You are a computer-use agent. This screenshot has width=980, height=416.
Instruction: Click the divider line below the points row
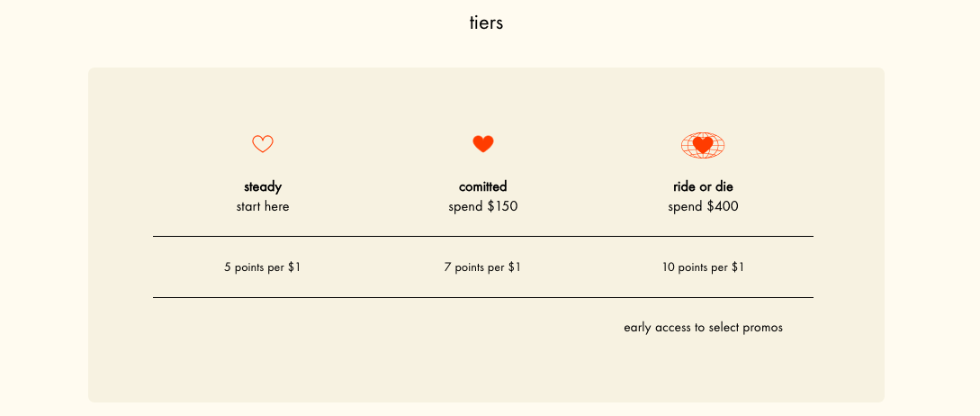483,298
